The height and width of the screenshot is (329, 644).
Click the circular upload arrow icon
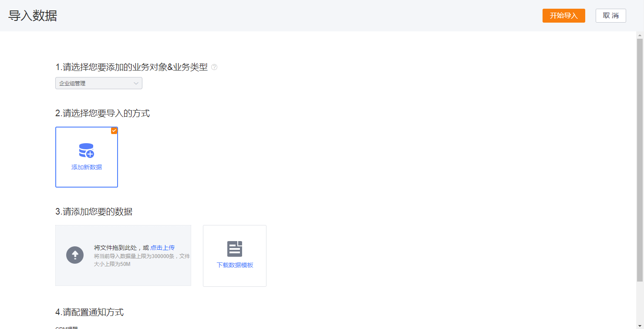coord(74,255)
